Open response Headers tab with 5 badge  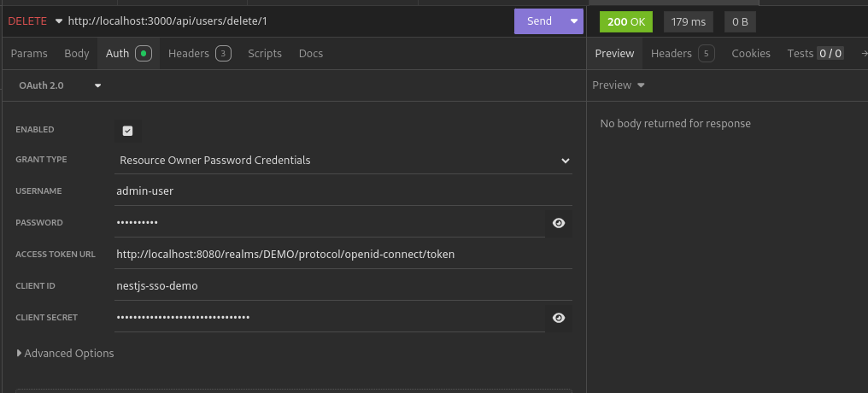[683, 54]
